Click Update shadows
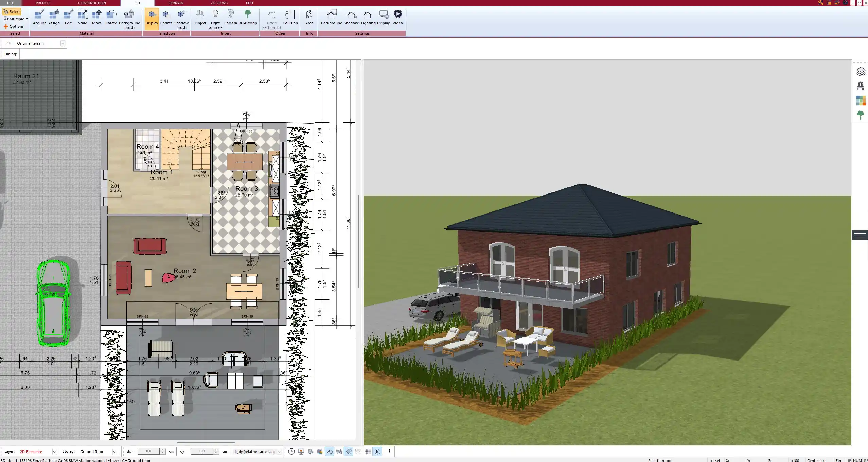 (166, 18)
